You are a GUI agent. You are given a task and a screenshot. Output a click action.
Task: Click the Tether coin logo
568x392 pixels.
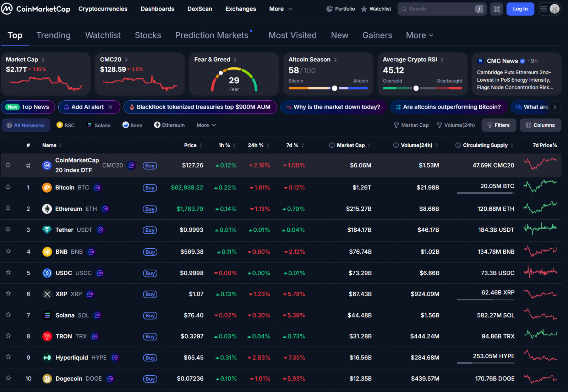tap(47, 230)
